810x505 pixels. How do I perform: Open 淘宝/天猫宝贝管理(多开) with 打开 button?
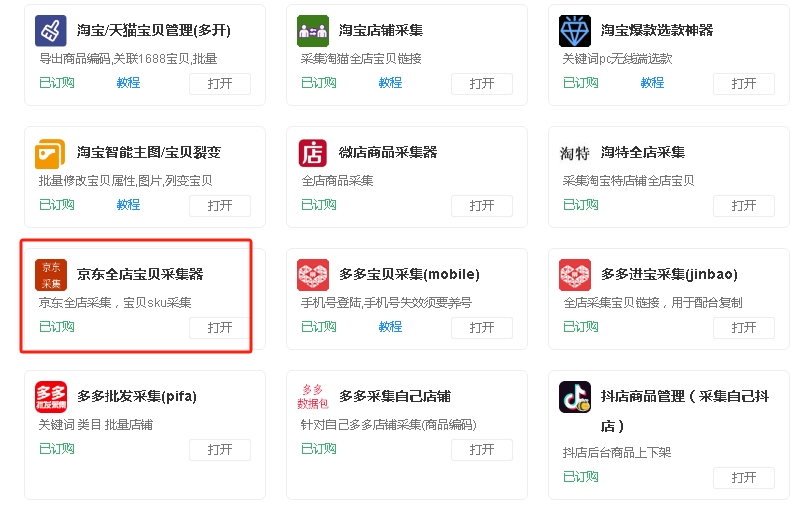(220, 84)
